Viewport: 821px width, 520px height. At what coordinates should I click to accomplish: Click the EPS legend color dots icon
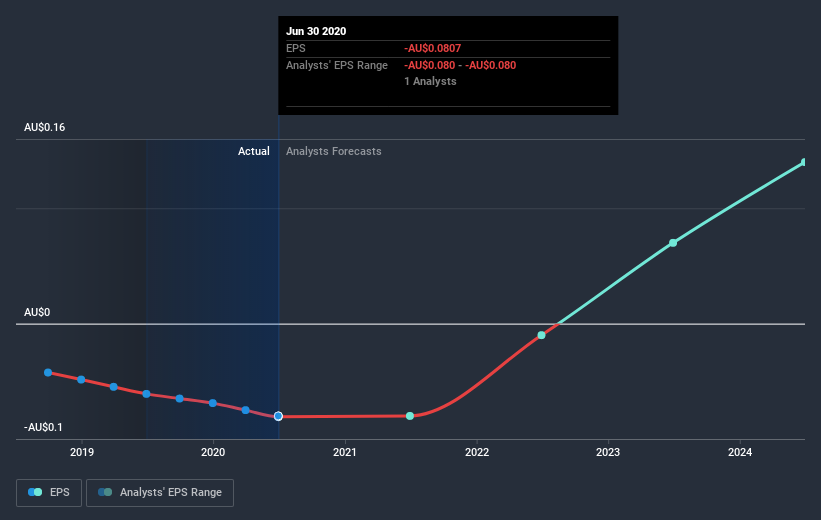[35, 492]
